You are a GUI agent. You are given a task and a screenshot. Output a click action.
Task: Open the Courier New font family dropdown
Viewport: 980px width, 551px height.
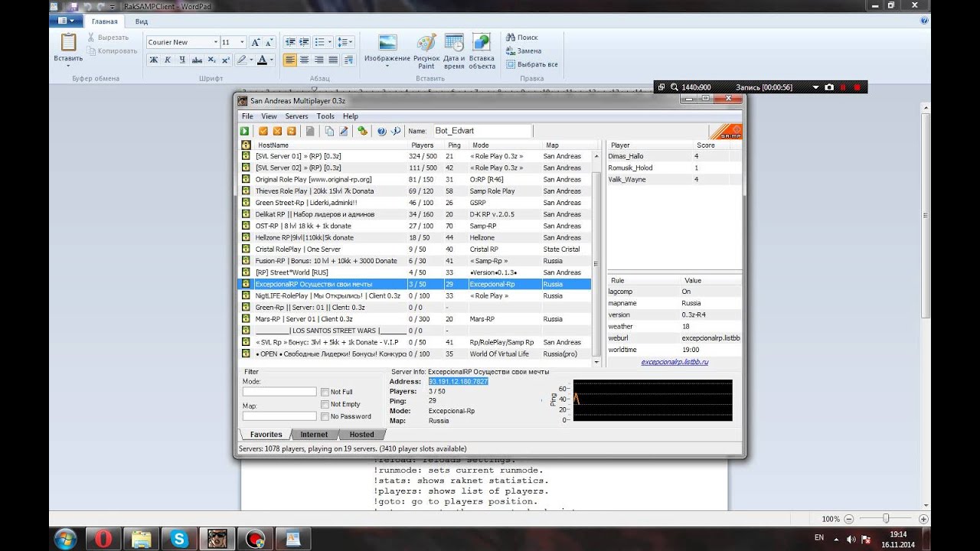pos(215,42)
